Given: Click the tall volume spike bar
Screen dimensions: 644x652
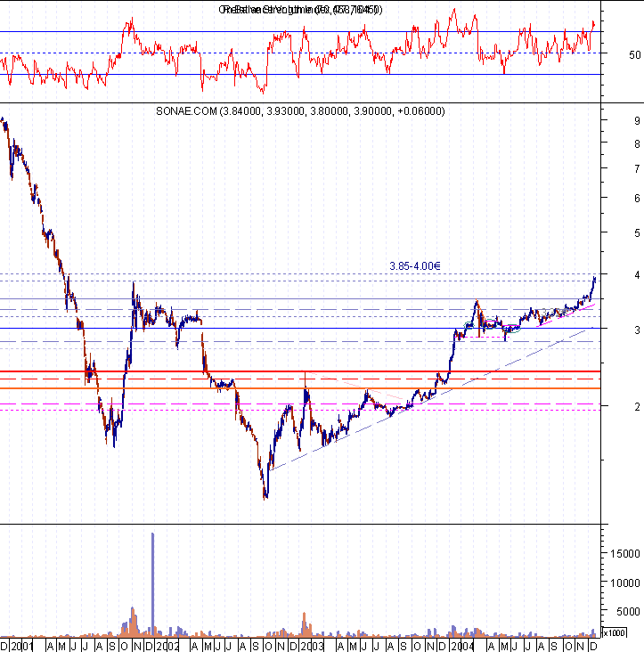Looking at the screenshot, I should click(152, 579).
